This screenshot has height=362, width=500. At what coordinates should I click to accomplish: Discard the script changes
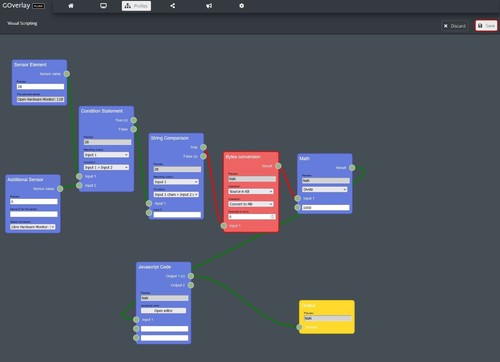tap(455, 26)
